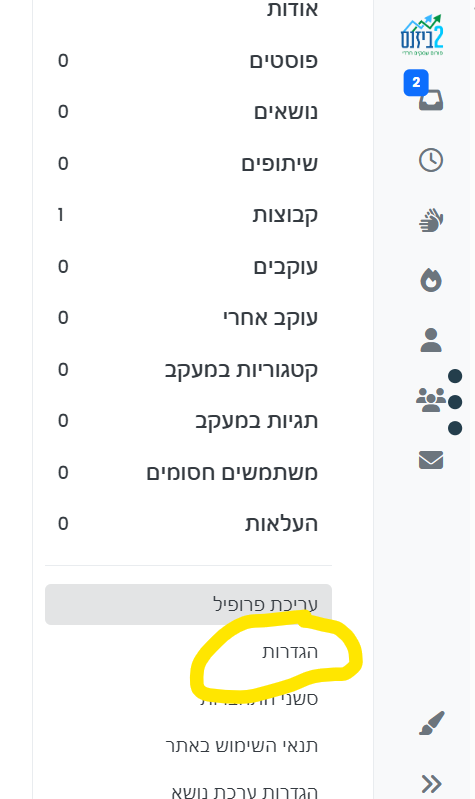The image size is (475, 799).
Task: Open the envelope messages icon
Action: 431,460
